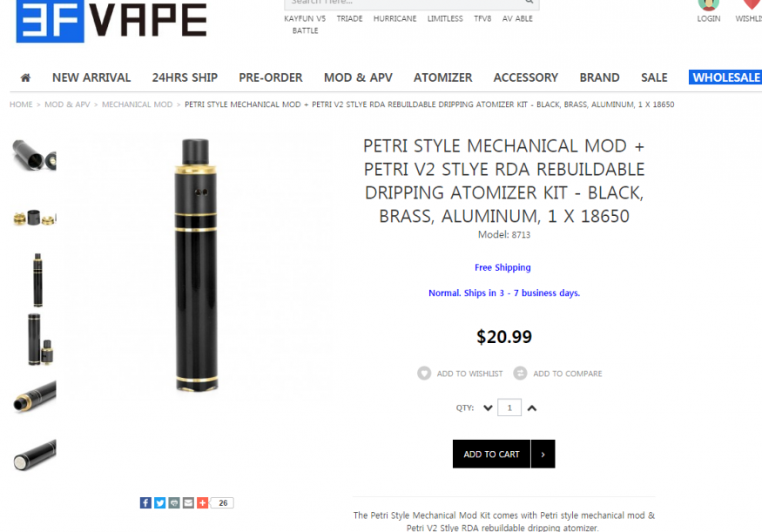The width and height of the screenshot is (762, 532).
Task: Open more sharing options plus icon
Action: (203, 503)
